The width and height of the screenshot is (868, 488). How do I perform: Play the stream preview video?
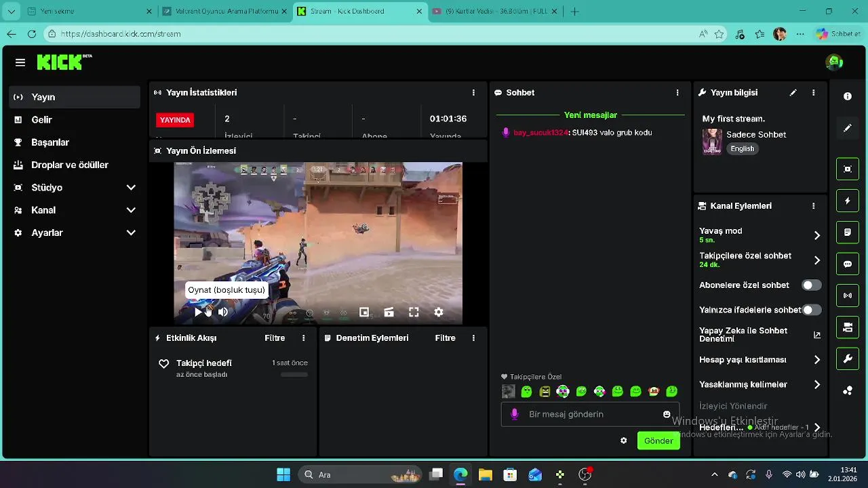tap(198, 312)
